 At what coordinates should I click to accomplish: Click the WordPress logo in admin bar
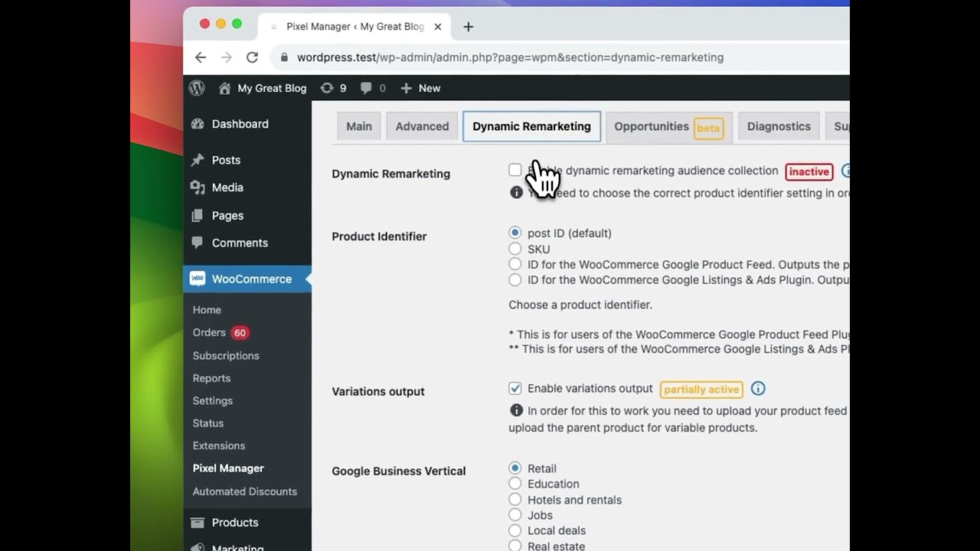197,88
